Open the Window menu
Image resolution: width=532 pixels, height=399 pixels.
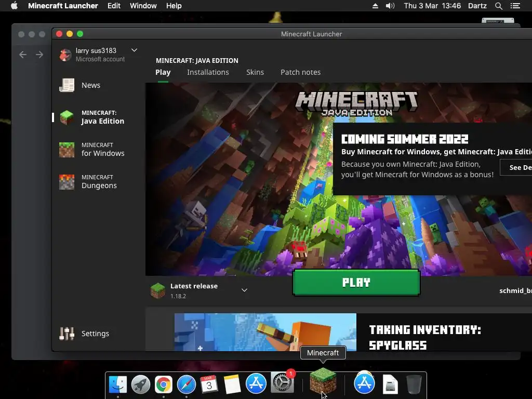coord(143,6)
